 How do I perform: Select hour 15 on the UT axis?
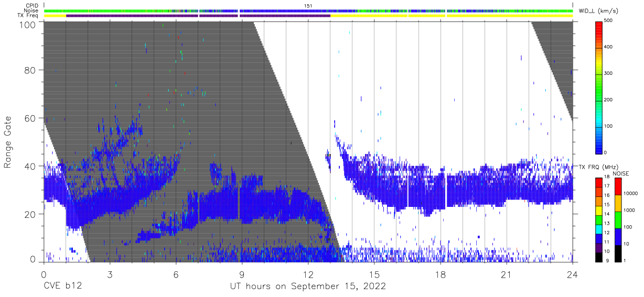(374, 274)
